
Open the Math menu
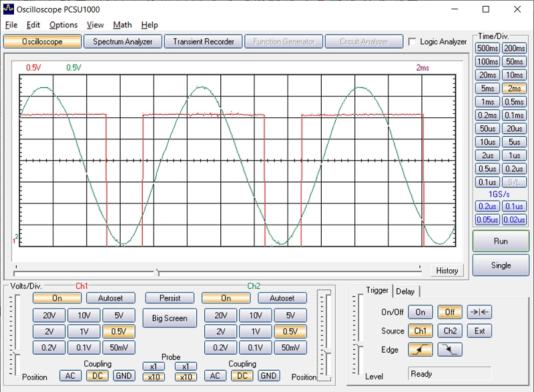tap(122, 25)
